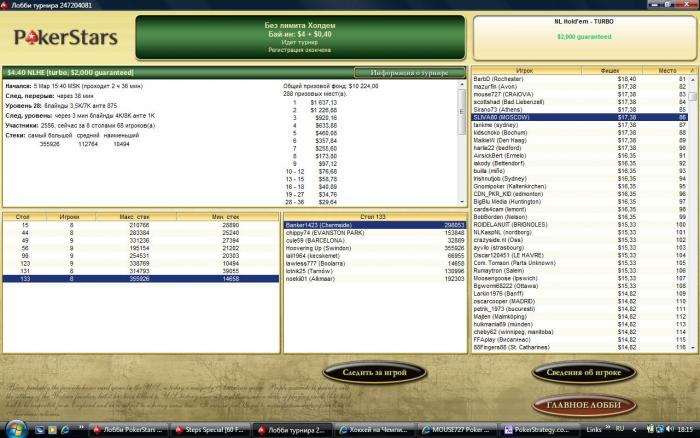Viewport: 700px width, 438px height.
Task: Click the PokerStars logo
Action: (x=66, y=38)
